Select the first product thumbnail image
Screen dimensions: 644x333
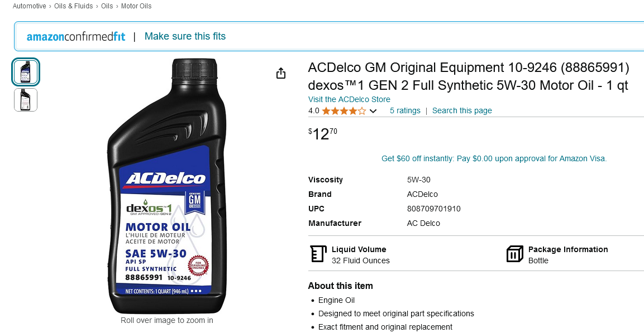point(26,72)
